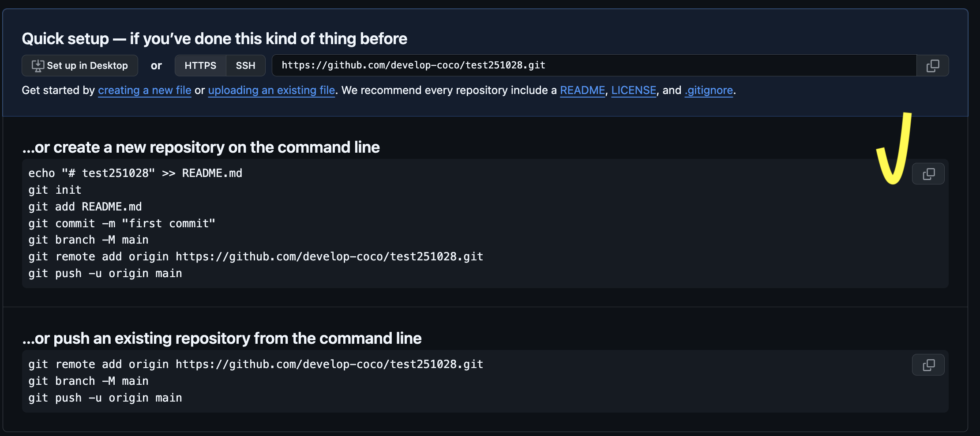Open the LICENSE link
Screen dimensions: 980x436
[x=633, y=90]
